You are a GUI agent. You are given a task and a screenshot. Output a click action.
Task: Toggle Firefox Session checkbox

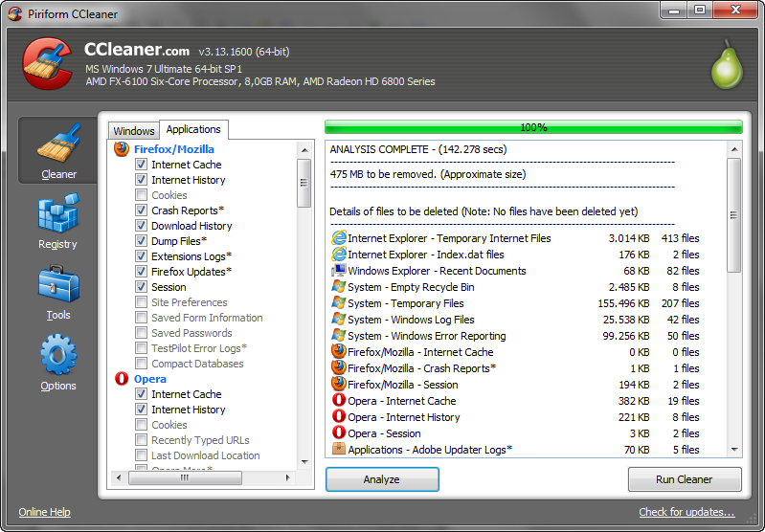click(x=141, y=287)
